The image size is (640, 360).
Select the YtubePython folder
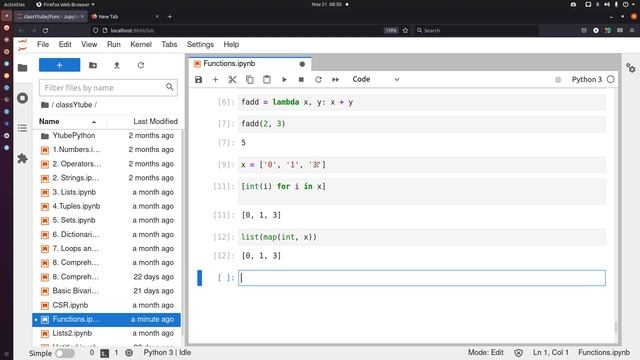click(x=107, y=136)
